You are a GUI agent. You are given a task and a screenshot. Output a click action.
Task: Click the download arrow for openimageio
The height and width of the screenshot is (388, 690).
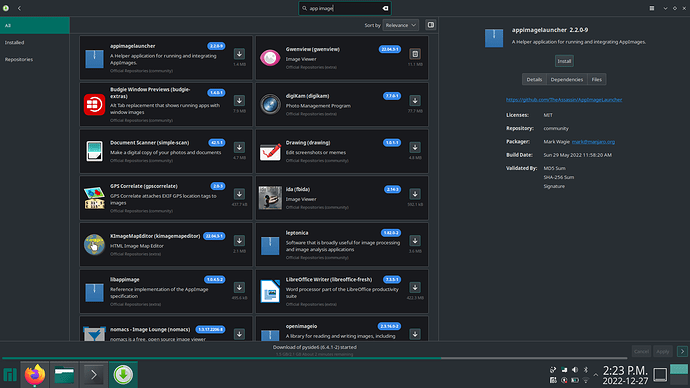click(x=415, y=334)
